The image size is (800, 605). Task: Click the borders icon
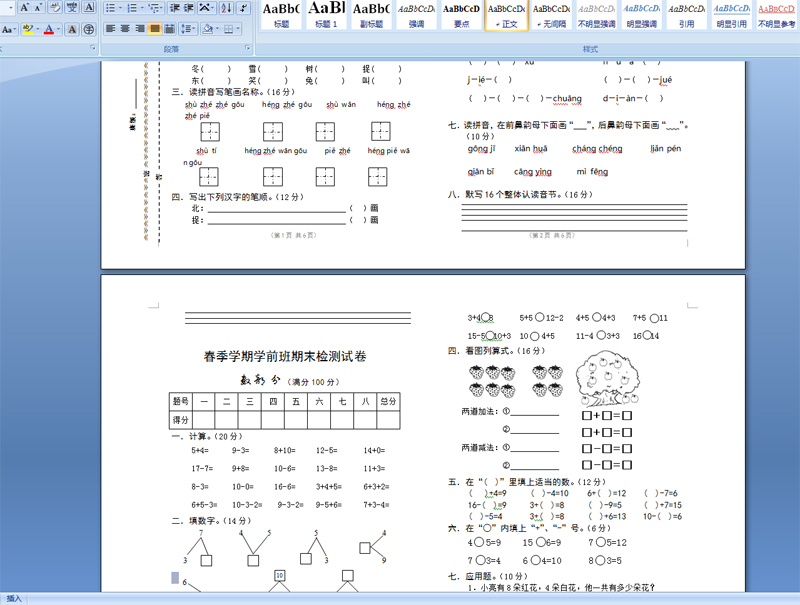click(228, 29)
